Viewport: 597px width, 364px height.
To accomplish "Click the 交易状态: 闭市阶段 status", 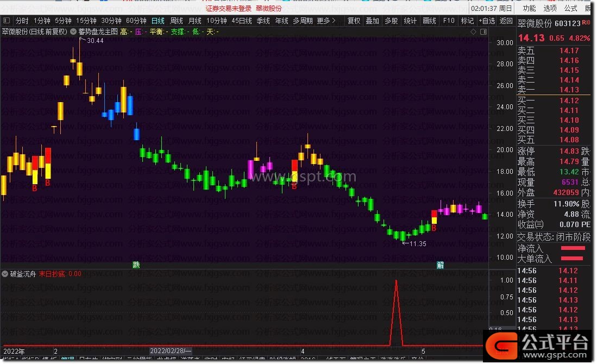I will click(554, 237).
